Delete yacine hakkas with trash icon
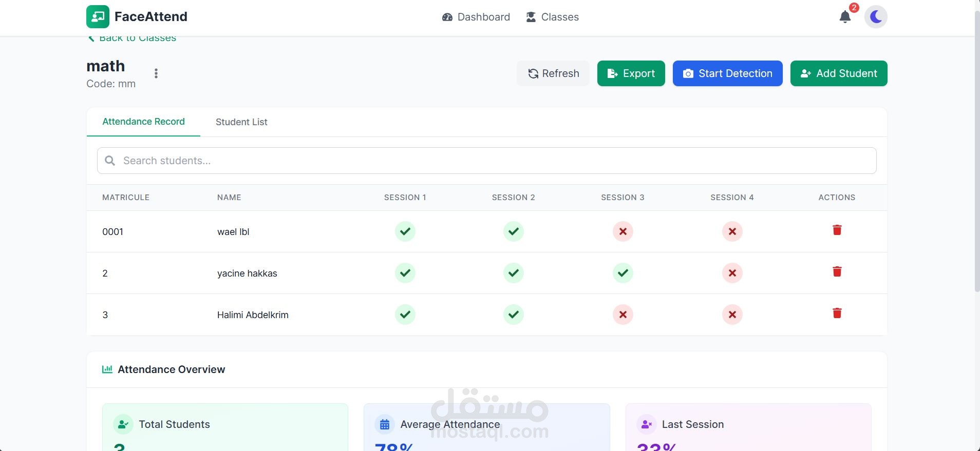Image resolution: width=980 pixels, height=451 pixels. click(x=837, y=271)
